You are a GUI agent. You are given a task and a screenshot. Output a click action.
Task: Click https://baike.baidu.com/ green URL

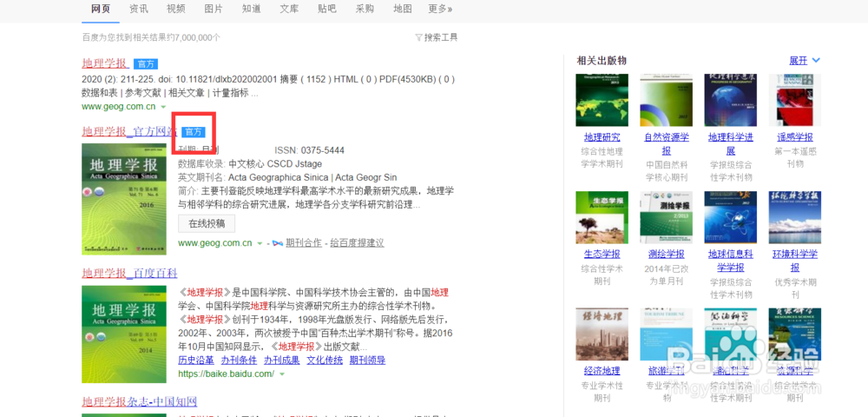tap(226, 374)
